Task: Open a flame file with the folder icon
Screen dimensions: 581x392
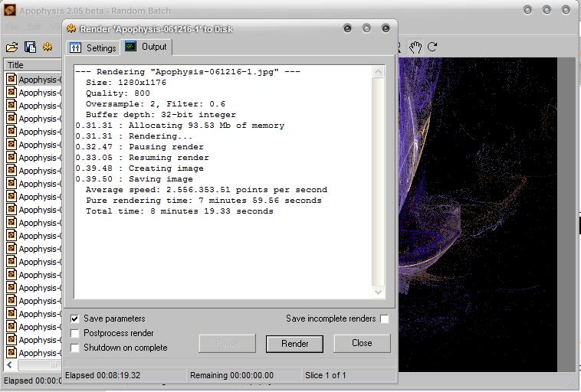Action: [x=11, y=47]
